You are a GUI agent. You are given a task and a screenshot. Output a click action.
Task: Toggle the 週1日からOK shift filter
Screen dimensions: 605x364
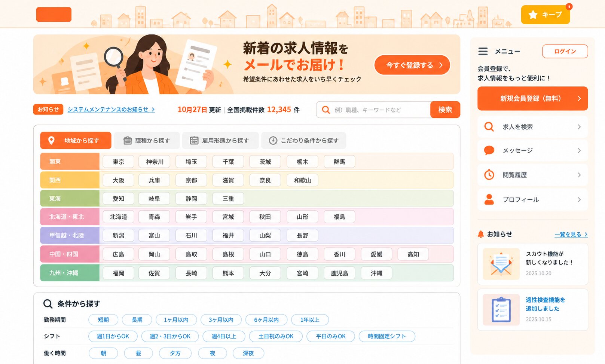[113, 336]
